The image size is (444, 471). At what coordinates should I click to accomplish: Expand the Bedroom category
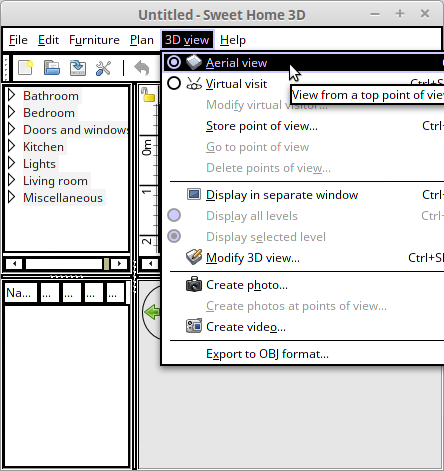click(12, 112)
